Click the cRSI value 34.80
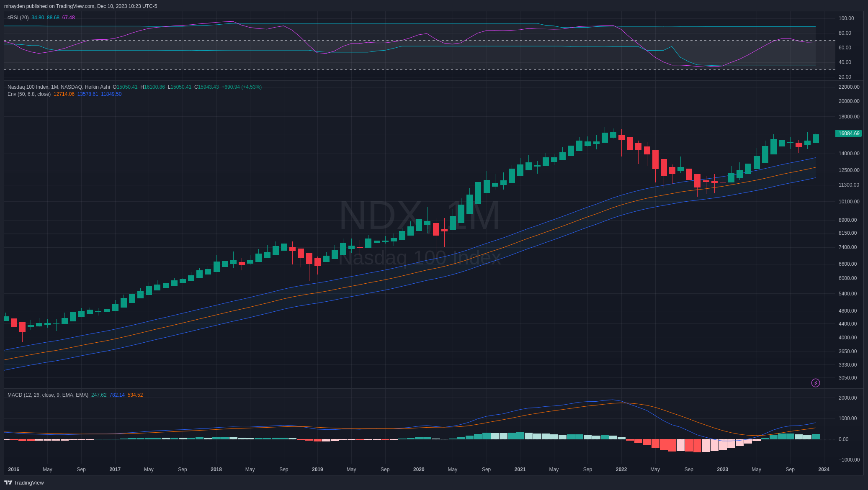This screenshot has height=490, width=868. [x=38, y=18]
